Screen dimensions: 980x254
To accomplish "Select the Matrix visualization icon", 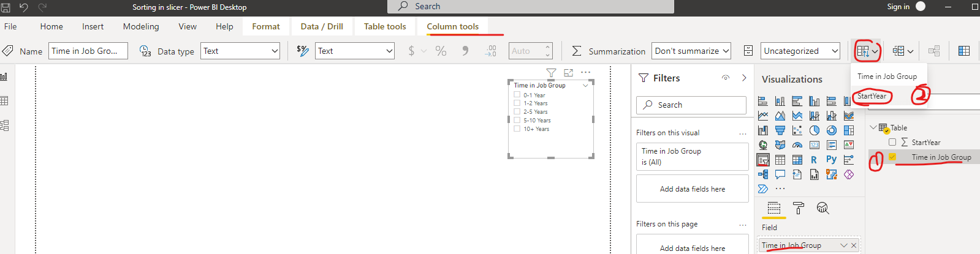I will tap(797, 160).
